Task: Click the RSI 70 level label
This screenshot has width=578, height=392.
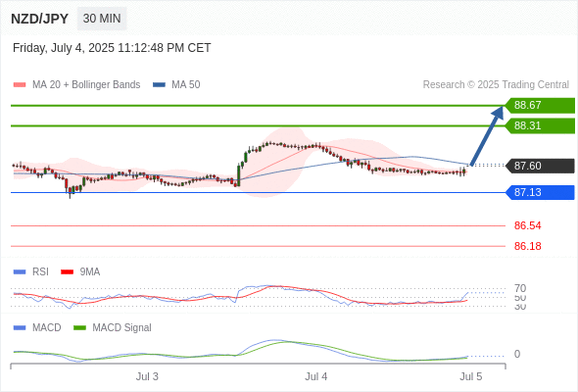Action: pyautogui.click(x=520, y=288)
